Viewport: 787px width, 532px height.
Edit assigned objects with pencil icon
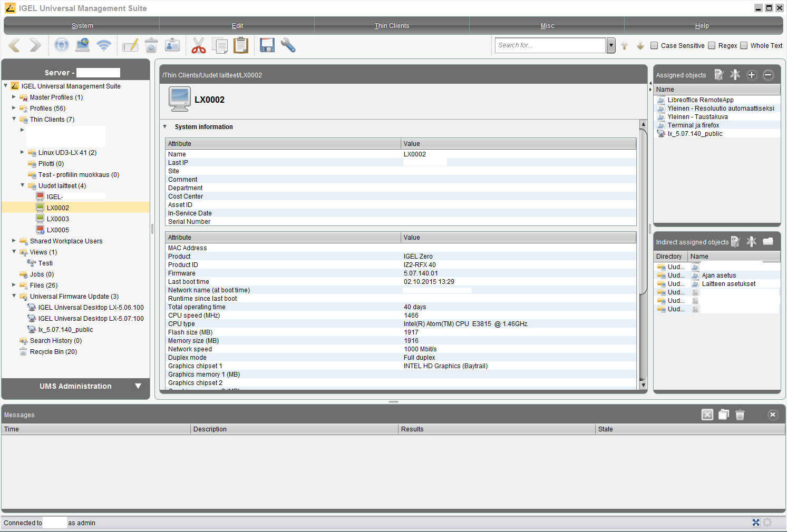(x=719, y=75)
